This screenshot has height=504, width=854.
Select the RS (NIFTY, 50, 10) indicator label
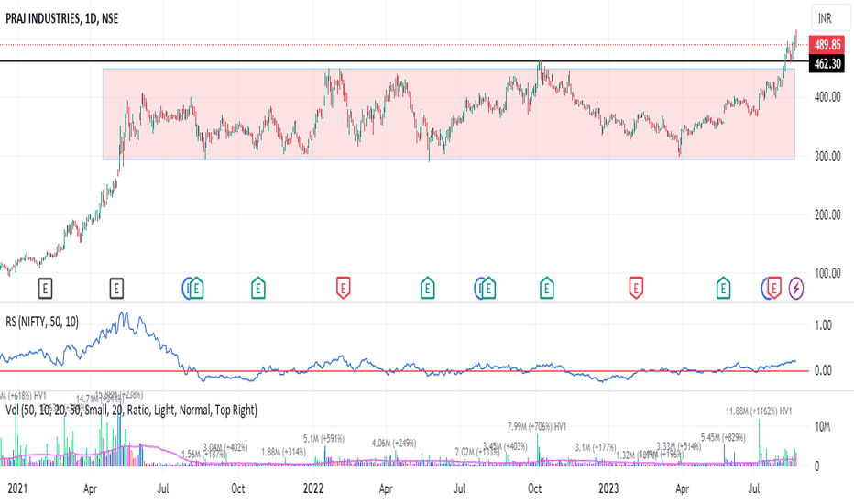tap(42, 322)
